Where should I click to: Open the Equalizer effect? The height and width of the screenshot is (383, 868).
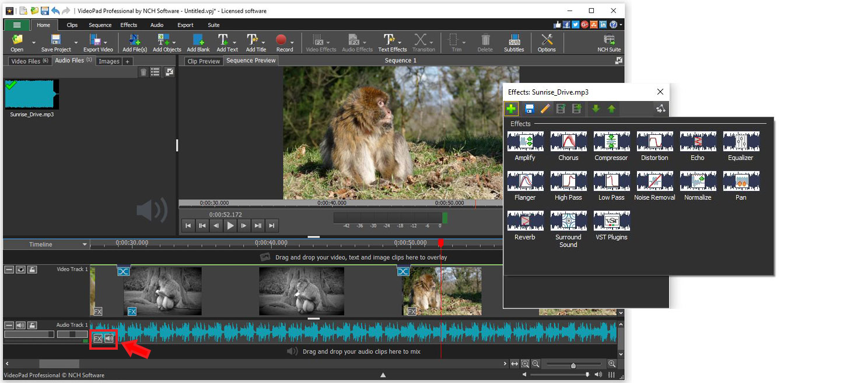click(740, 142)
